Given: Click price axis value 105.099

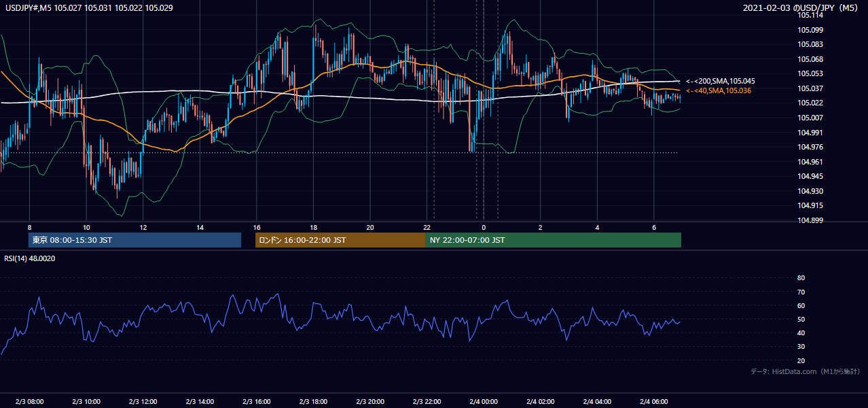Looking at the screenshot, I should [x=810, y=30].
